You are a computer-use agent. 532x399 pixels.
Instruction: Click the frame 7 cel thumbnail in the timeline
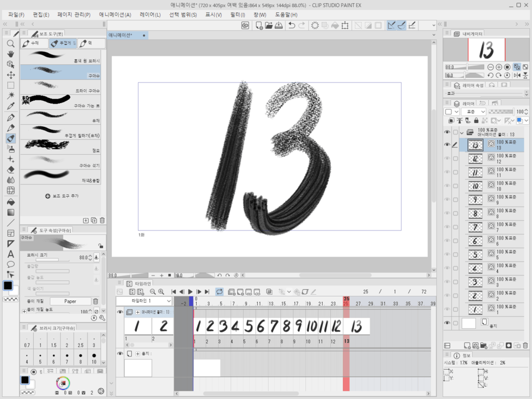click(274, 326)
